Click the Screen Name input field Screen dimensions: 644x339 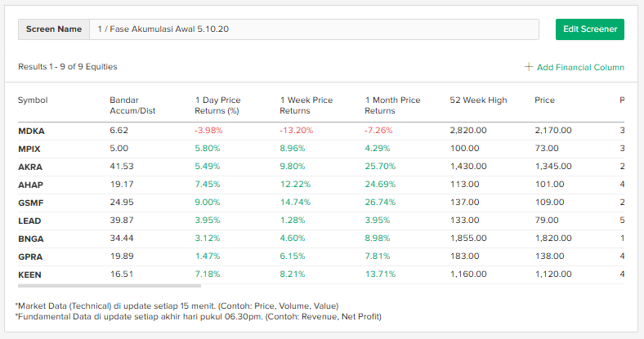[314, 29]
